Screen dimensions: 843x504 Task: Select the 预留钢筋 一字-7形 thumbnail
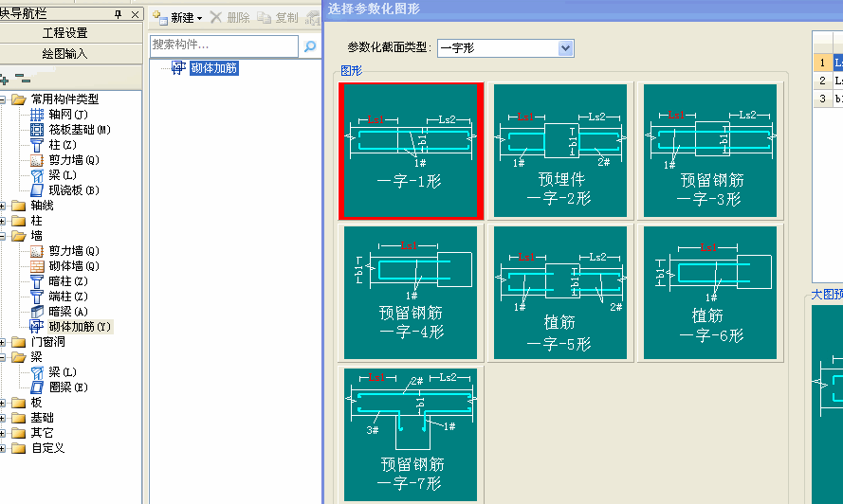[411, 435]
